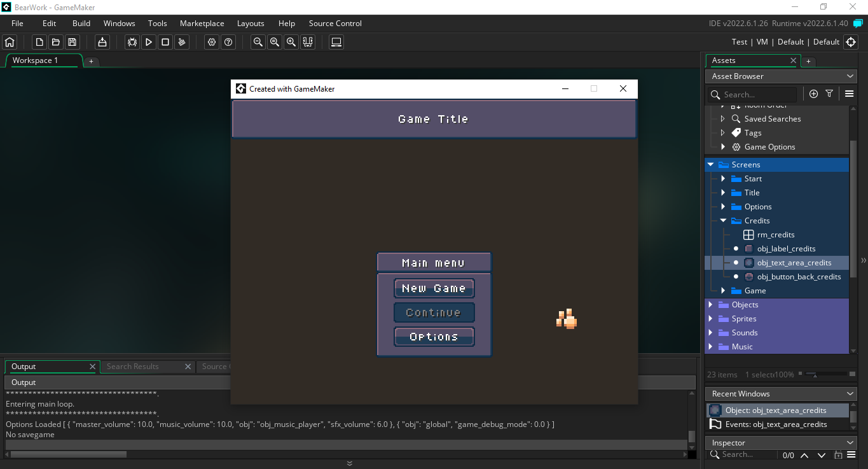
Task: Expand the Game Options tree item
Action: [x=723, y=146]
